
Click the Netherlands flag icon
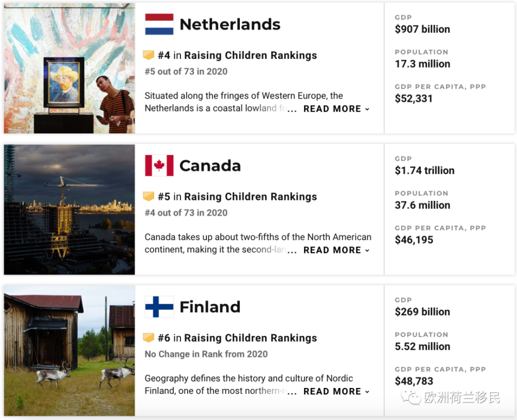tap(159, 24)
